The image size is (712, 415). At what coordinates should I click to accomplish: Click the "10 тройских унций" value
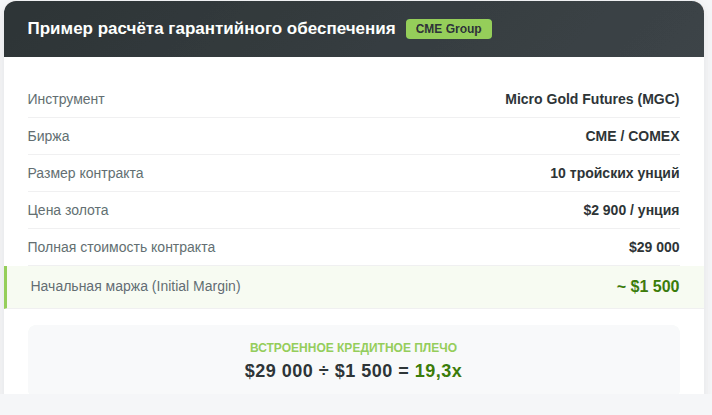[615, 173]
